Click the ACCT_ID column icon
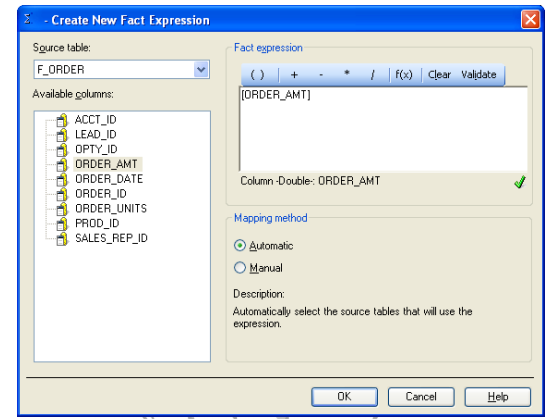The height and width of the screenshot is (419, 559). click(x=62, y=120)
